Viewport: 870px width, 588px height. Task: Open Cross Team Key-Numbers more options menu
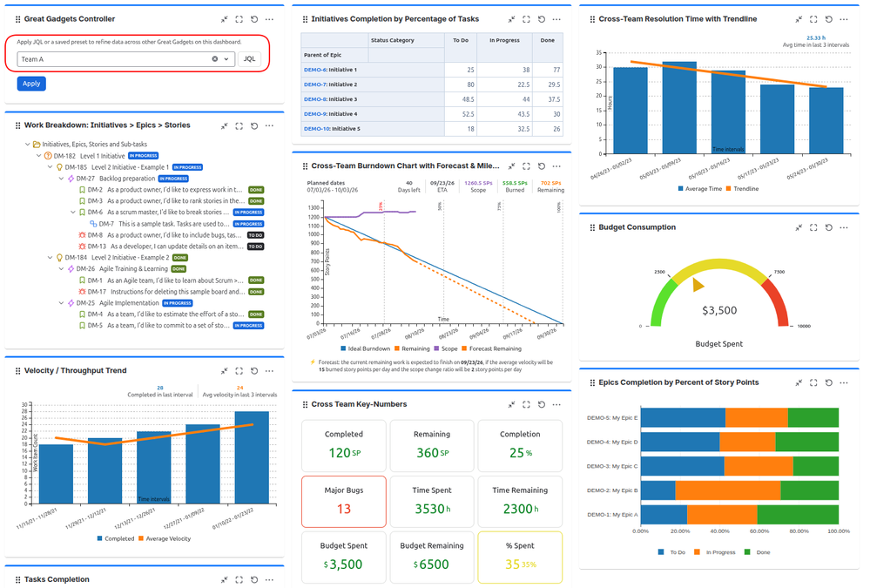pos(557,405)
